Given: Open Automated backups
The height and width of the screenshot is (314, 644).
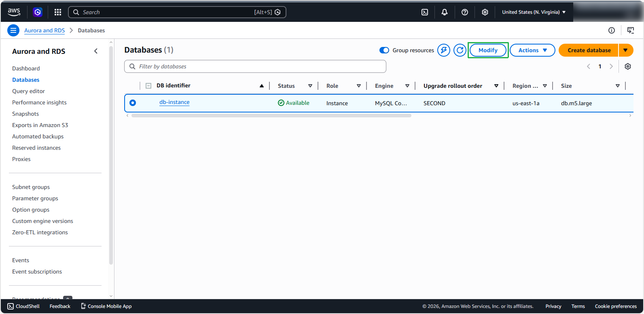Looking at the screenshot, I should pyautogui.click(x=38, y=136).
